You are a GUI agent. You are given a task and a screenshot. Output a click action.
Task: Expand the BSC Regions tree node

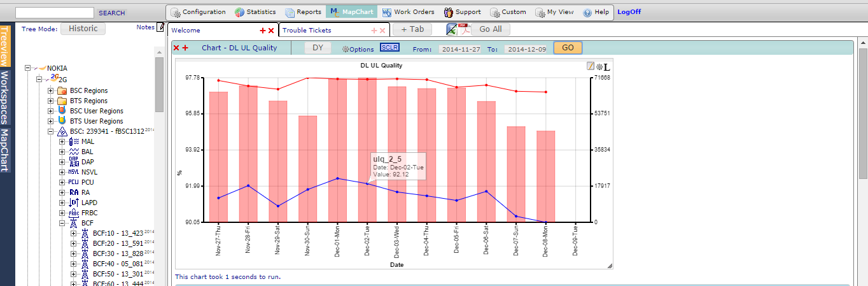coord(51,91)
